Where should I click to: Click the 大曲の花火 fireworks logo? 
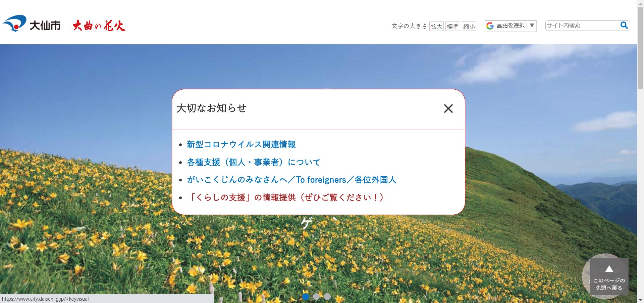[x=99, y=25]
